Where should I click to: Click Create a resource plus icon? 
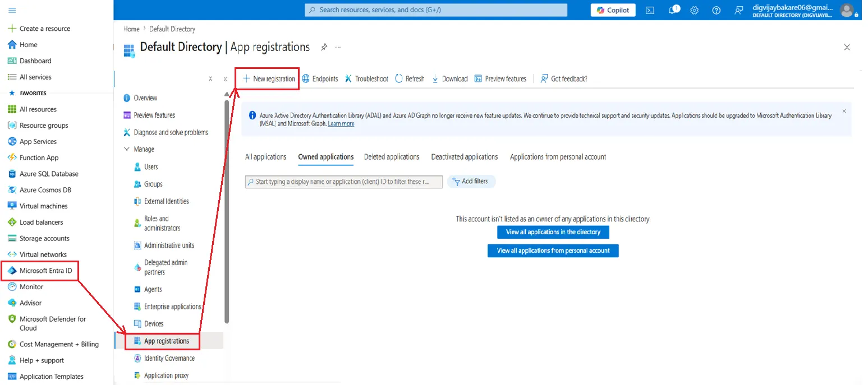click(x=12, y=29)
